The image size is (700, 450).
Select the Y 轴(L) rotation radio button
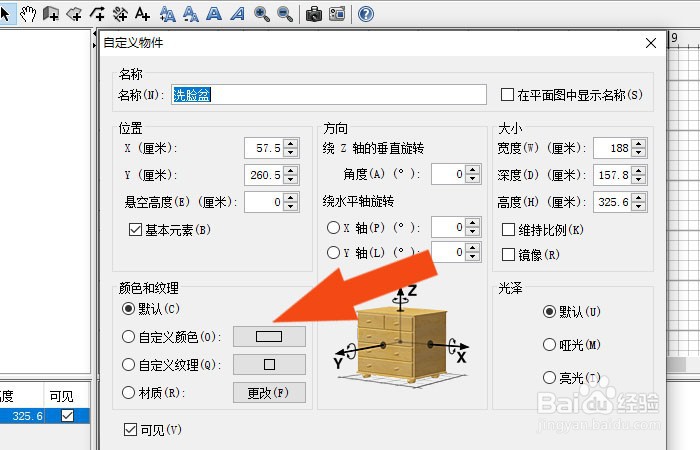[333, 253]
